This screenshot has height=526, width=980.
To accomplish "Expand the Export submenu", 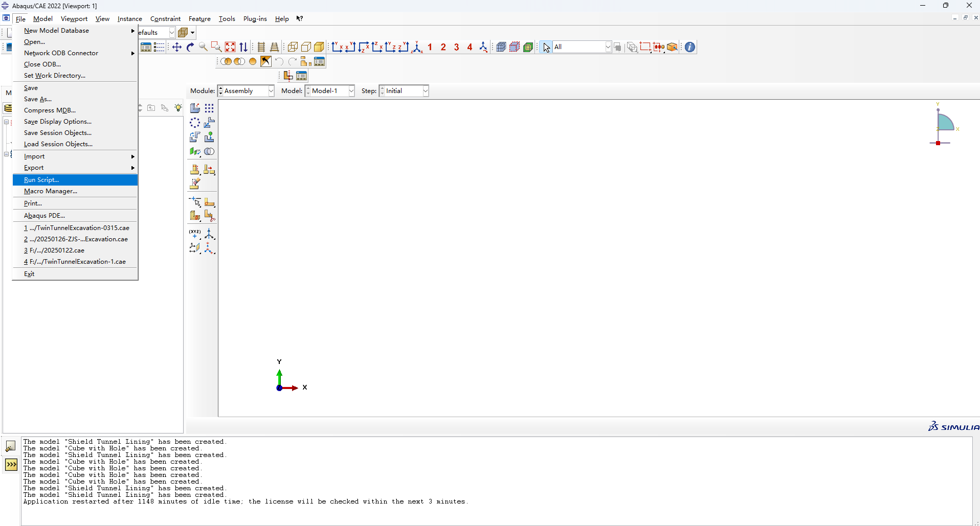I will click(x=75, y=168).
